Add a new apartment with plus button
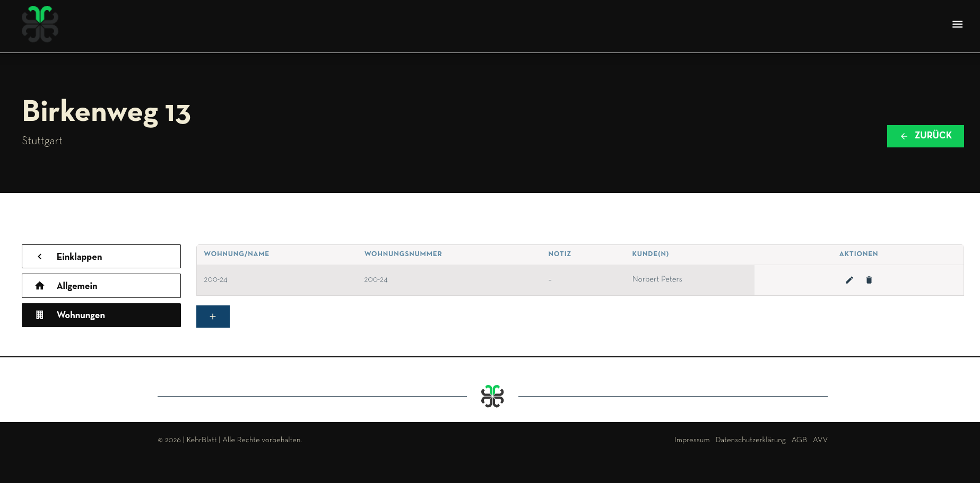This screenshot has height=483, width=980. point(213,317)
